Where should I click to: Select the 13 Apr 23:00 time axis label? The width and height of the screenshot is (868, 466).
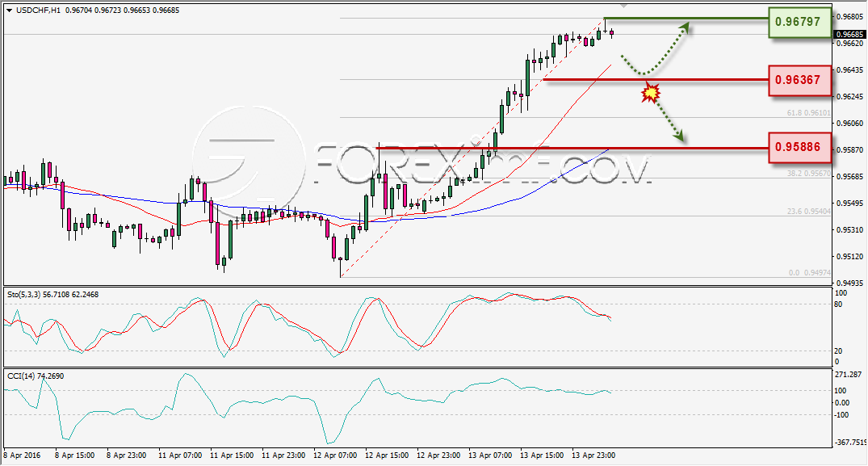593,456
